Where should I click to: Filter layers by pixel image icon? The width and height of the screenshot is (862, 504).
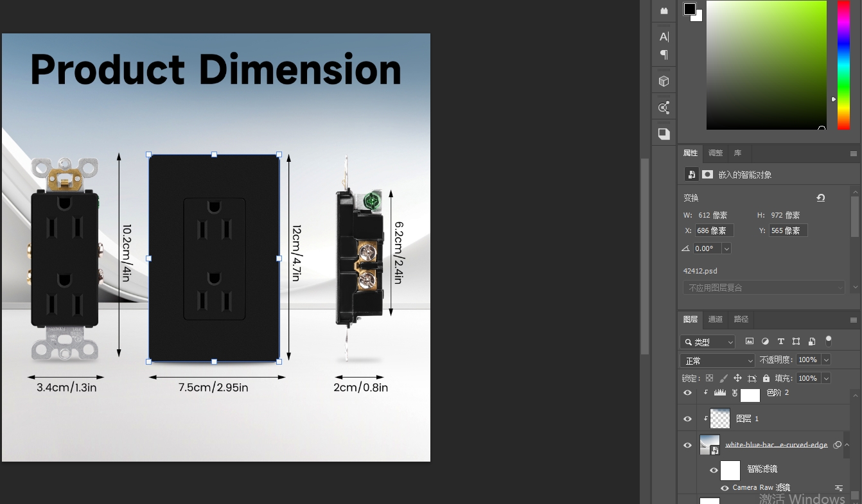[x=750, y=342]
